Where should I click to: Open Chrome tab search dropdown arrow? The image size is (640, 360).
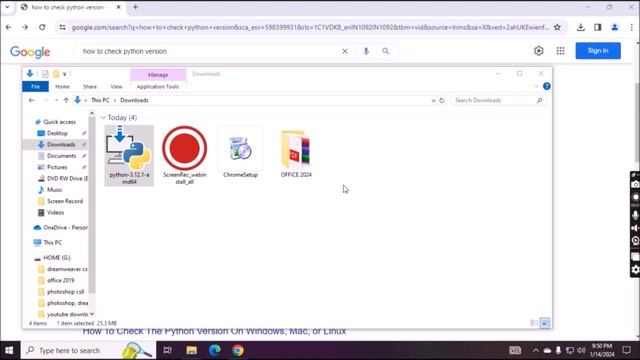click(x=7, y=7)
